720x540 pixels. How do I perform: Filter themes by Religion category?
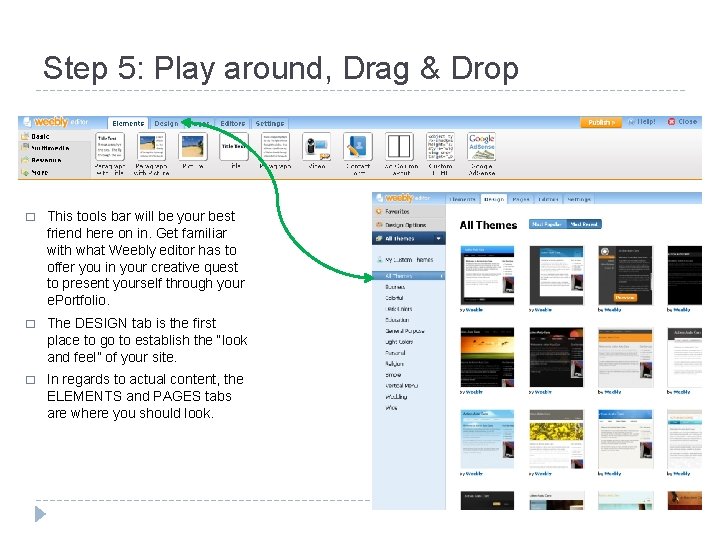tap(394, 364)
